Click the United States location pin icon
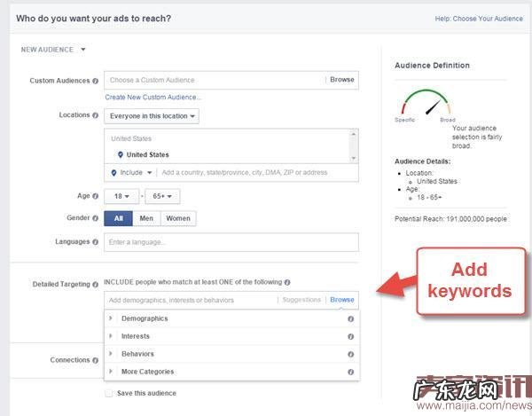This screenshot has width=532, height=416. [120, 154]
